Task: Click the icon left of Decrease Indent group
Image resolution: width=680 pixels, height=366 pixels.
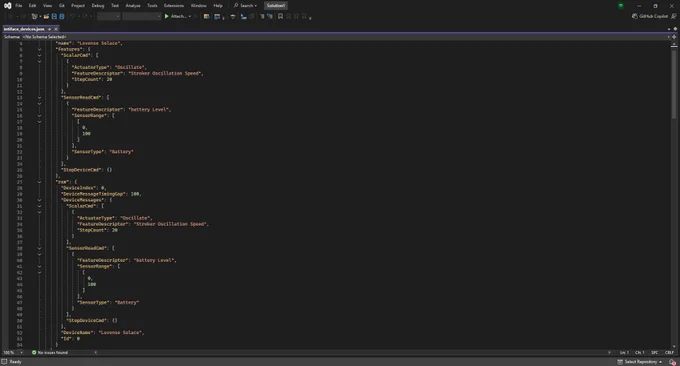Action: [244, 16]
